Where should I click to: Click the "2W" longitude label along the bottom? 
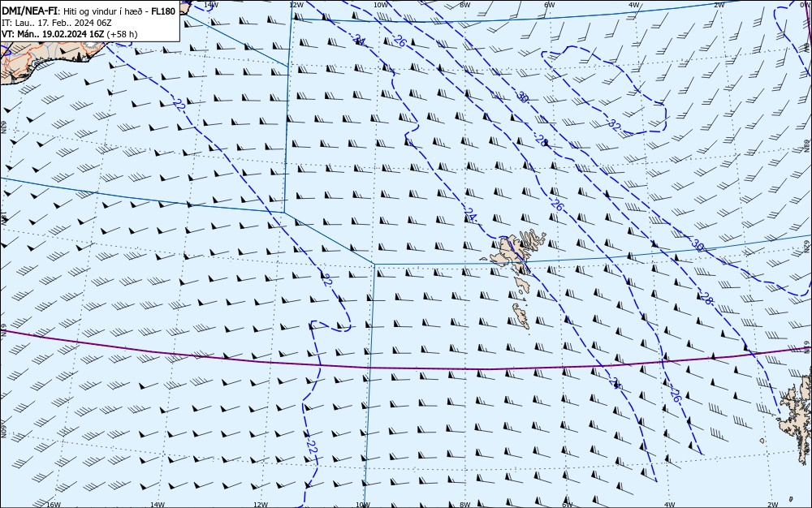[773, 505]
